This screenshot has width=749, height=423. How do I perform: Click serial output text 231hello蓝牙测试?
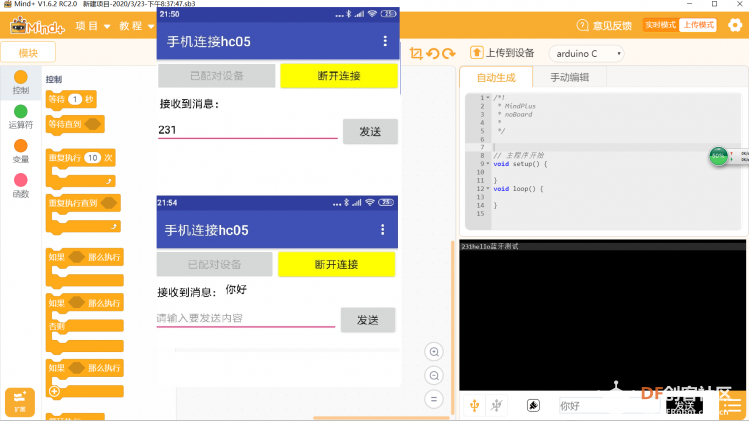point(490,246)
